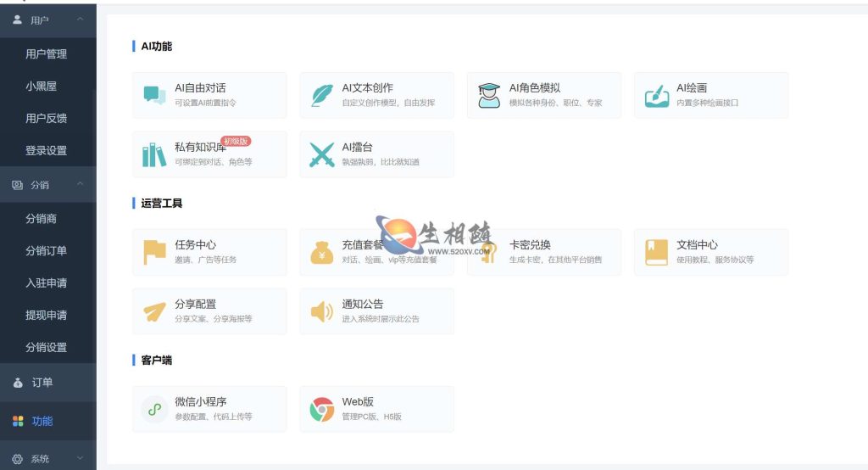
Task: Click the 微信小程序 mini program icon
Action: tap(154, 410)
